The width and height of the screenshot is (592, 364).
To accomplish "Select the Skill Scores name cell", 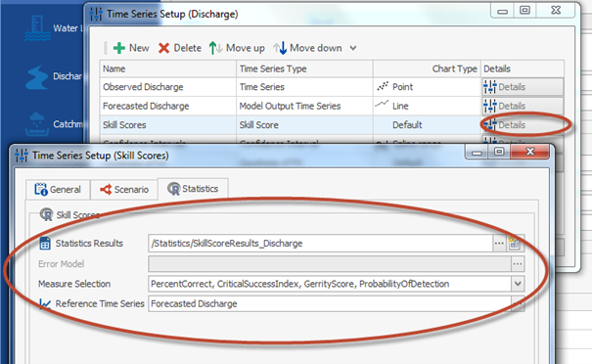I will coord(168,124).
